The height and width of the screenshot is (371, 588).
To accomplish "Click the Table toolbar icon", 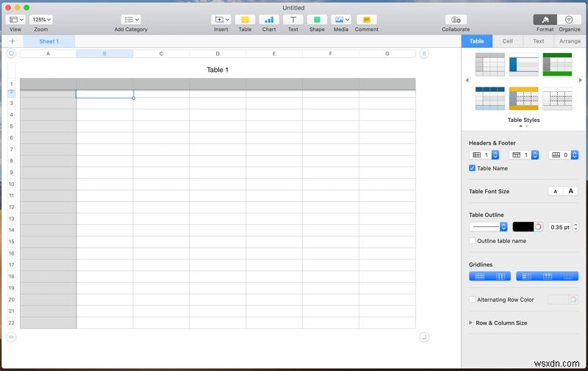I will click(245, 20).
